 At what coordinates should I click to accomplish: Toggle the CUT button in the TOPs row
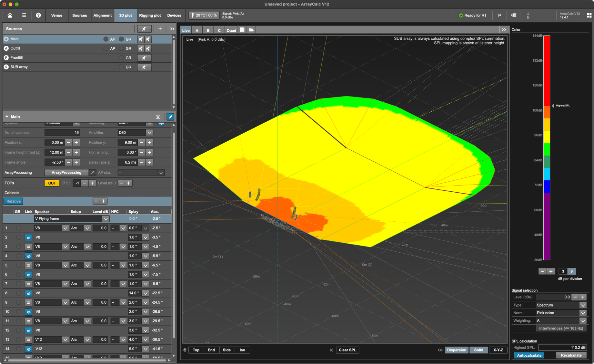[52, 183]
